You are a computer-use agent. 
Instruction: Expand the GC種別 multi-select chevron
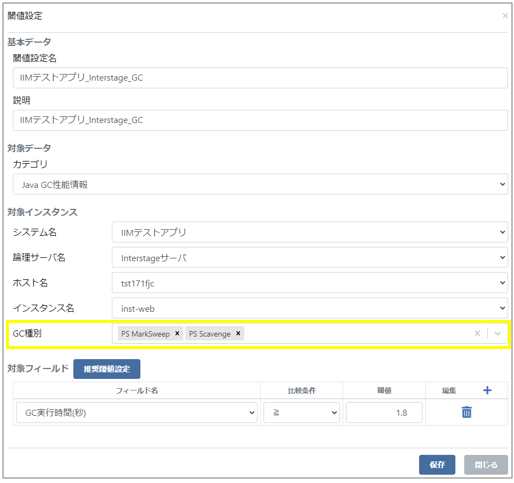pyautogui.click(x=498, y=333)
